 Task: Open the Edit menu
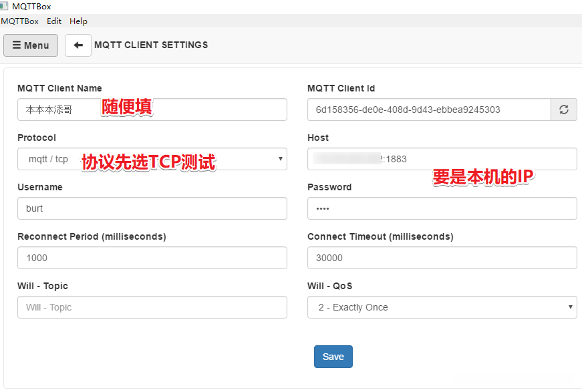54,21
